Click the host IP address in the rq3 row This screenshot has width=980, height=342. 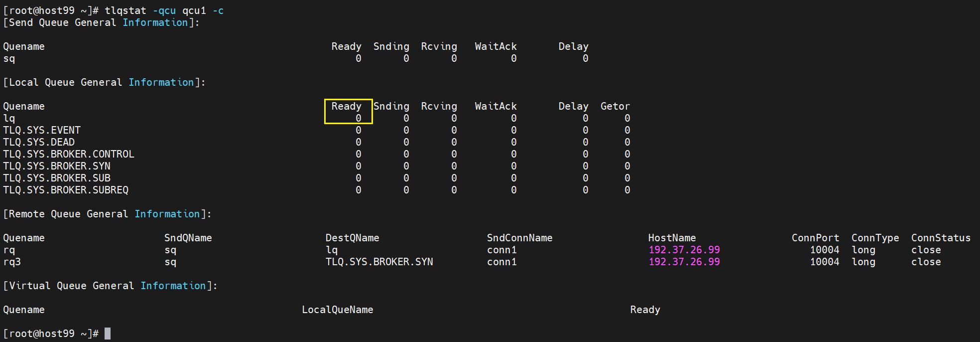tap(684, 262)
